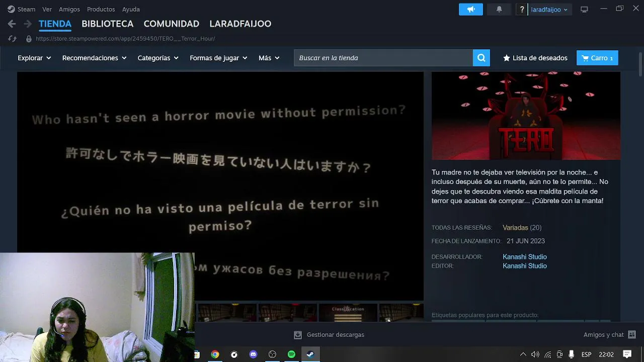Open the laradfaijoo account dropdown

tap(549, 10)
